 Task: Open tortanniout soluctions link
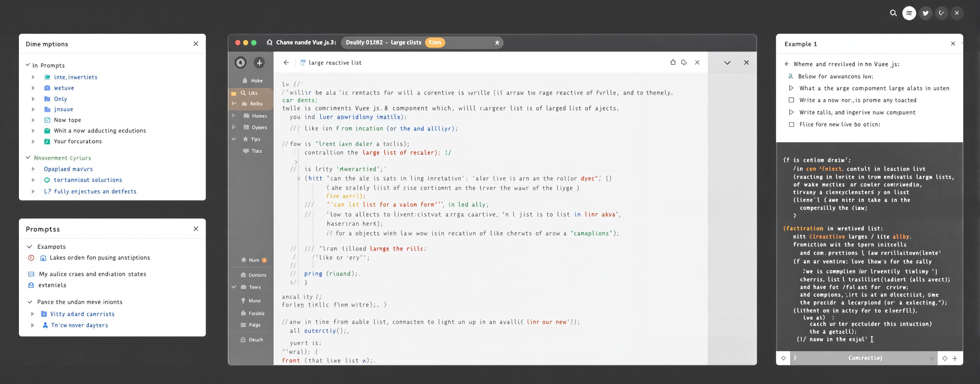[88, 180]
